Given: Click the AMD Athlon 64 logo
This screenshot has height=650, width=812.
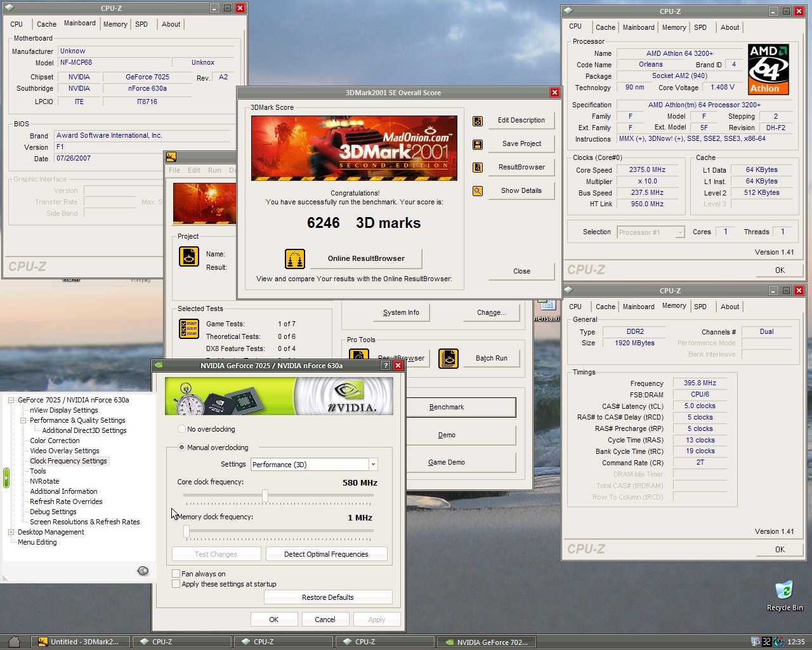Looking at the screenshot, I should tap(768, 69).
